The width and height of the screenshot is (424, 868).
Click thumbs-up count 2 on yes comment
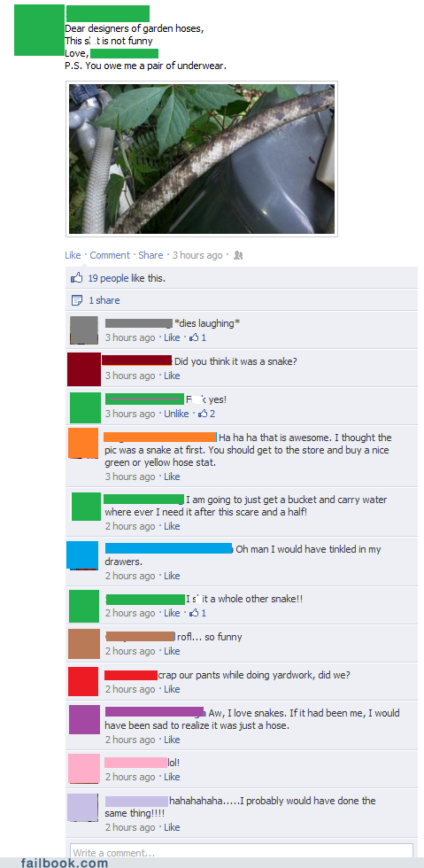tap(206, 414)
